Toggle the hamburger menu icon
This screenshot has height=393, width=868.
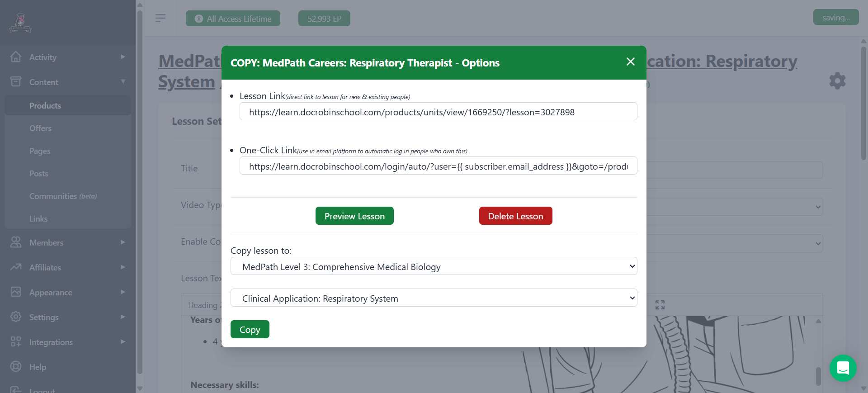[160, 18]
